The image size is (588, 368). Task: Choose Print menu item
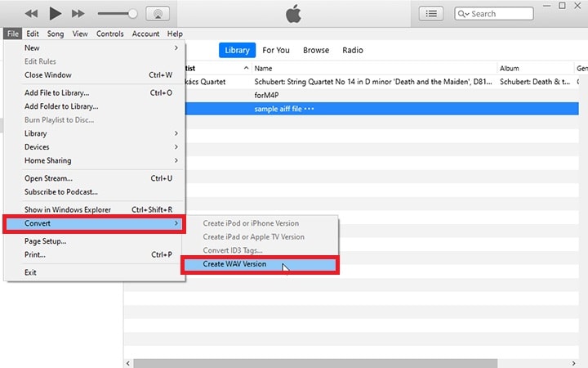coord(95,254)
